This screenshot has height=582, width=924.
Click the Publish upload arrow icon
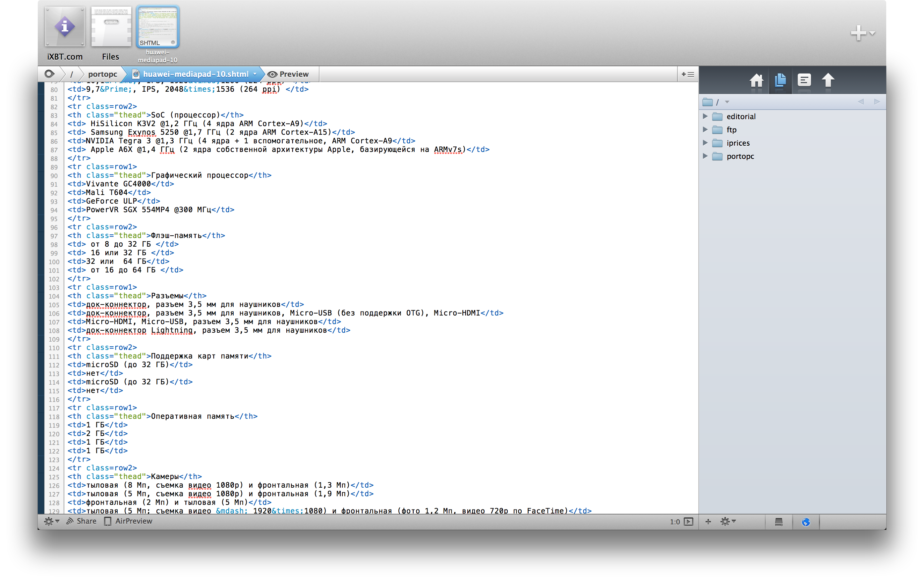pos(828,80)
